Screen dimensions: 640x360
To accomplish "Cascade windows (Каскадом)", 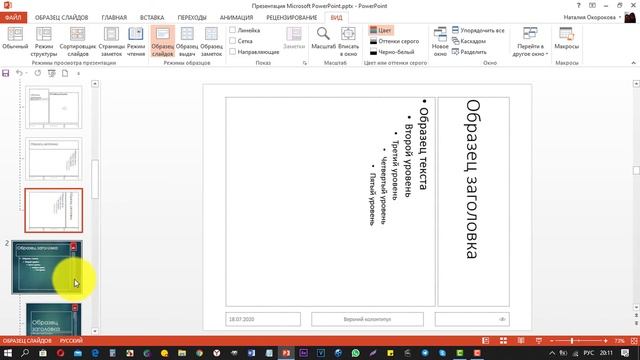I will [469, 41].
